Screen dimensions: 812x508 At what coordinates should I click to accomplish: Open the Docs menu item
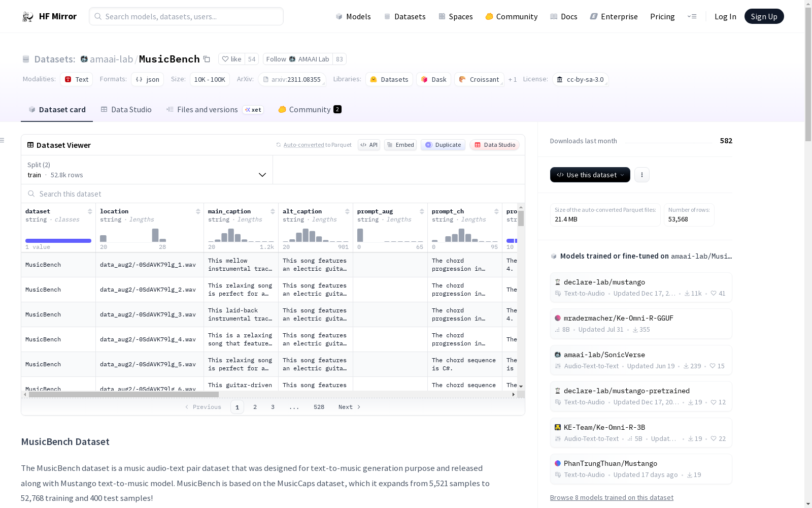pos(564,16)
